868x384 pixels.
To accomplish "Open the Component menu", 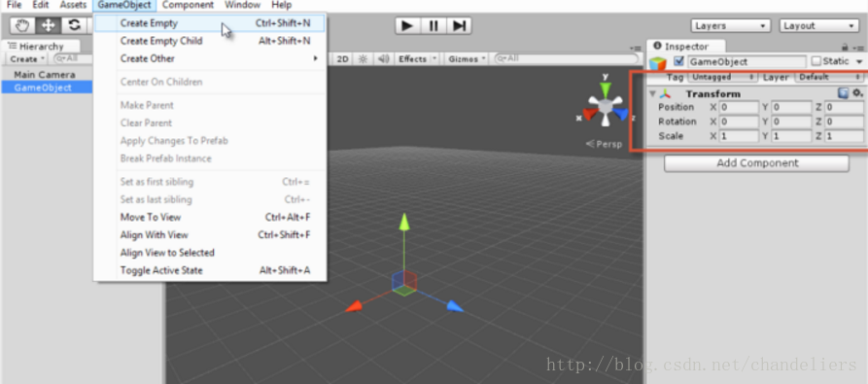I will [x=188, y=5].
